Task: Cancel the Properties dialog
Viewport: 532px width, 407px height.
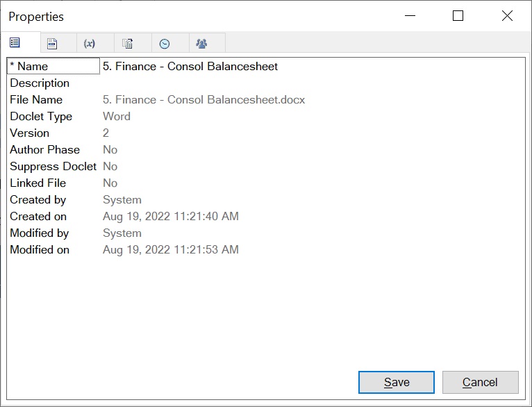Action: point(480,382)
